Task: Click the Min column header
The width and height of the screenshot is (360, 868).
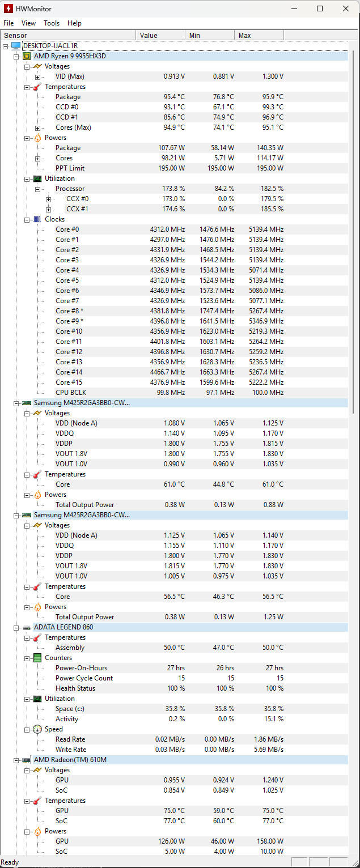Action: point(210,35)
